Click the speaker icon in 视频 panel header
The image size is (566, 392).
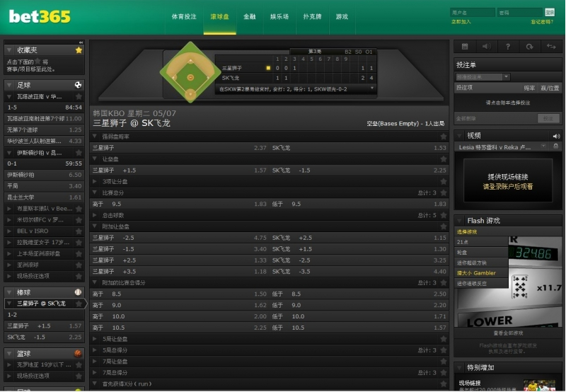[556, 136]
